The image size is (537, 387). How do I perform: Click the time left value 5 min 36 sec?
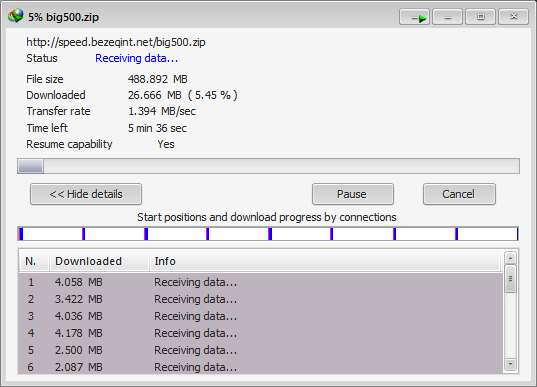[157, 128]
